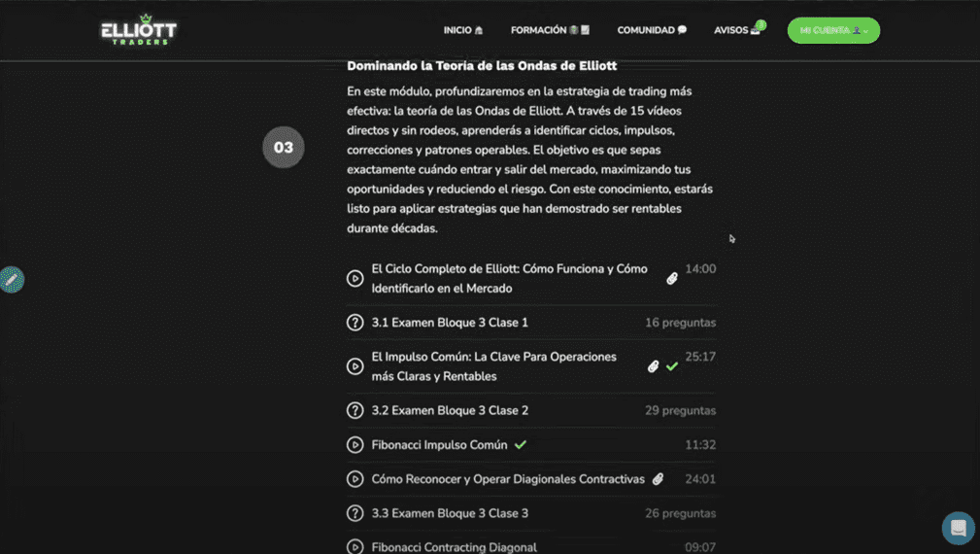980x554 pixels.
Task: Click the 11:32 duration label
Action: pyautogui.click(x=700, y=445)
